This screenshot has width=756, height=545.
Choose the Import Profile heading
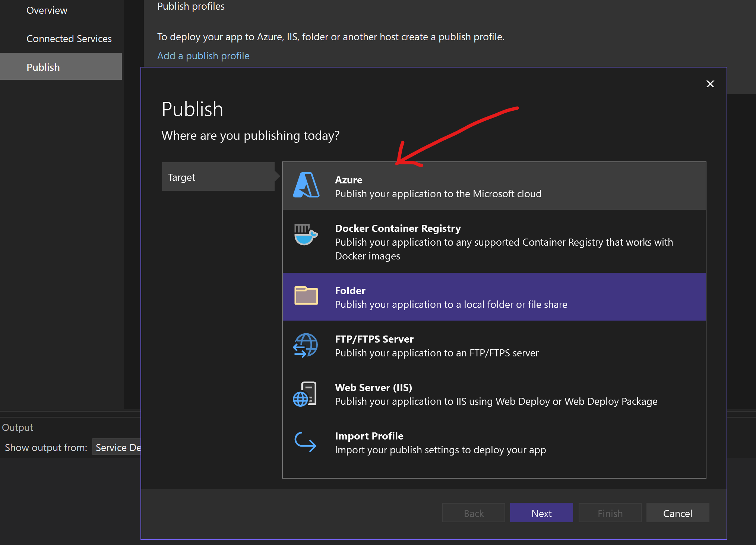click(x=369, y=436)
